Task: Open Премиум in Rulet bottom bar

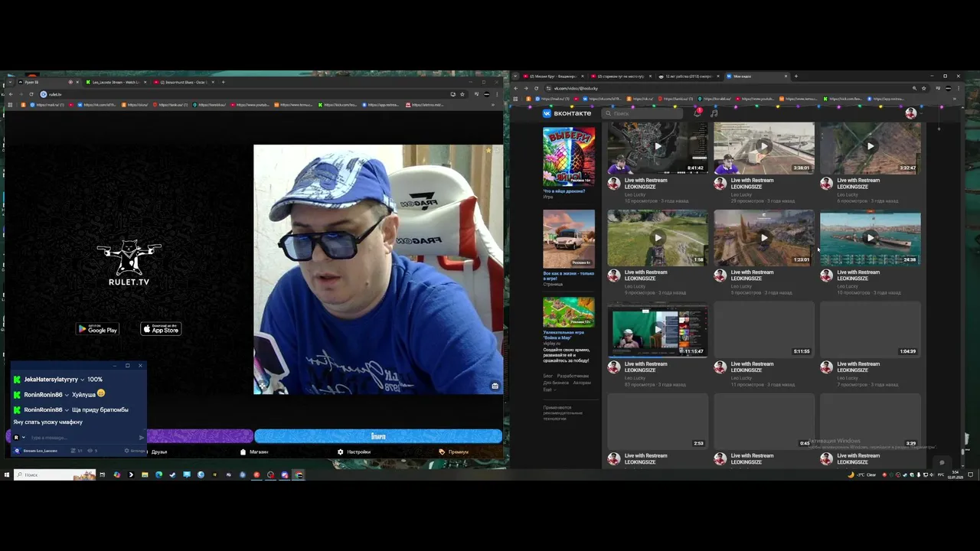Action: (x=454, y=452)
